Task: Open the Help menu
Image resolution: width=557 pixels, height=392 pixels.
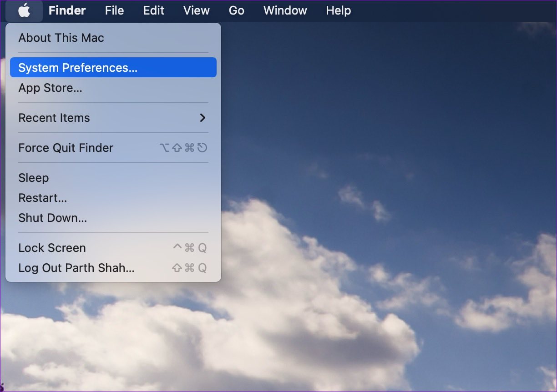Action: 339,10
